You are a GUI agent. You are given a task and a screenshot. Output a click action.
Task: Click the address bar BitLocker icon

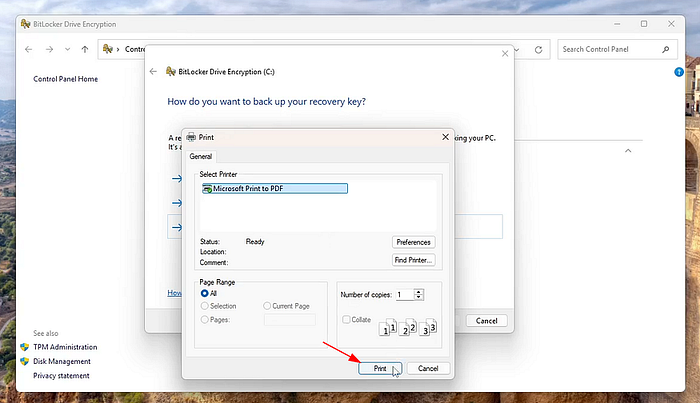click(x=108, y=49)
